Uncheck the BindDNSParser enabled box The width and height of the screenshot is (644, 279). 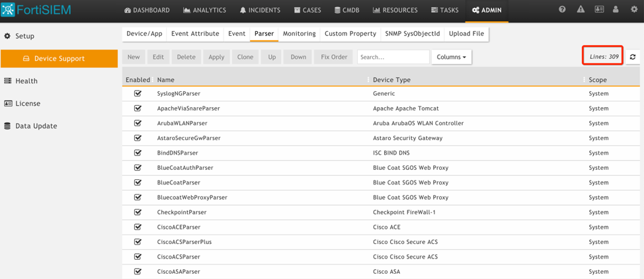[138, 153]
